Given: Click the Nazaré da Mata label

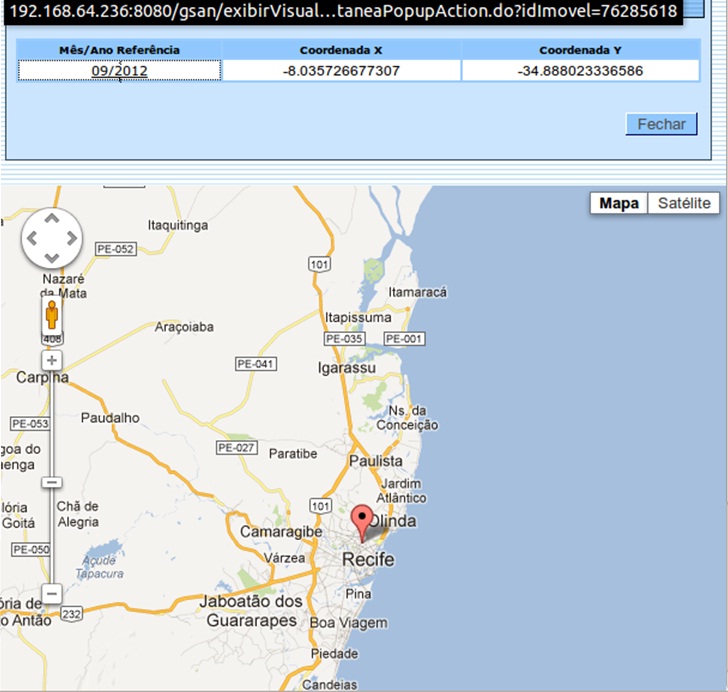Looking at the screenshot, I should click(x=64, y=286).
